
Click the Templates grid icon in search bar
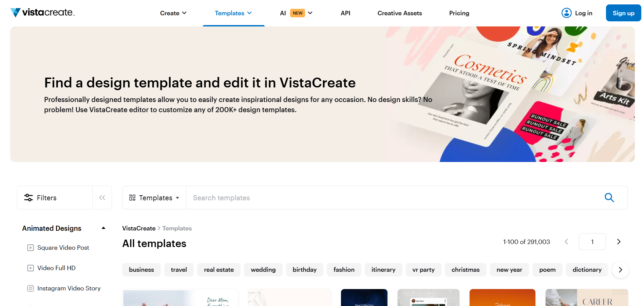(x=132, y=198)
